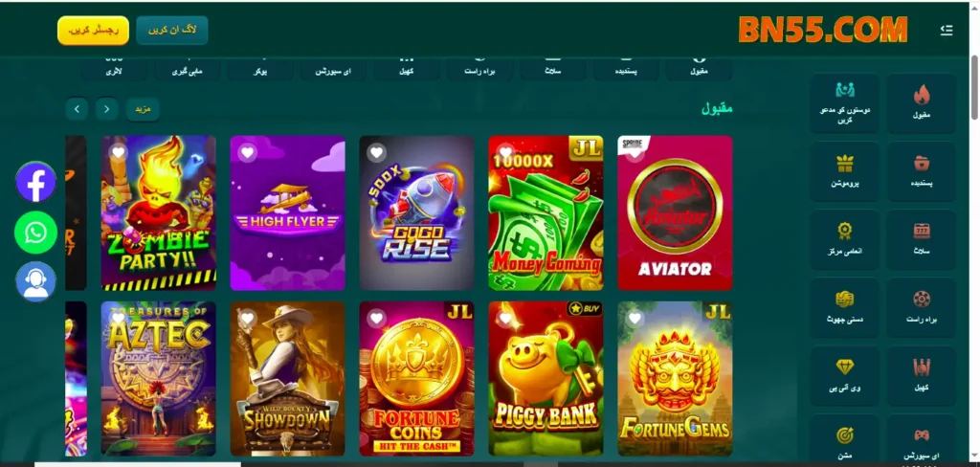Click the page vertical scrollbar

pos(973,87)
